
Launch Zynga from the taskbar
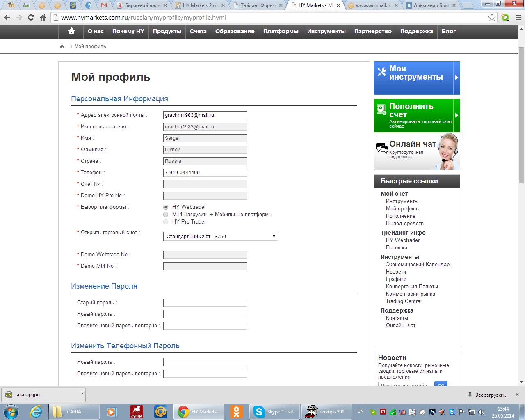pyautogui.click(x=137, y=411)
